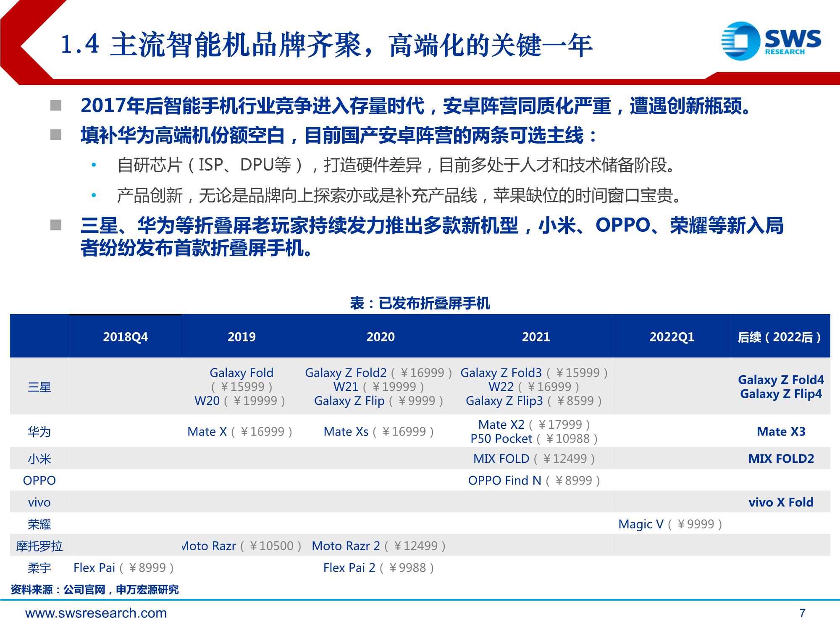Select the source note 资料来源：公司官网
This screenshot has width=840, height=630.
(95, 590)
